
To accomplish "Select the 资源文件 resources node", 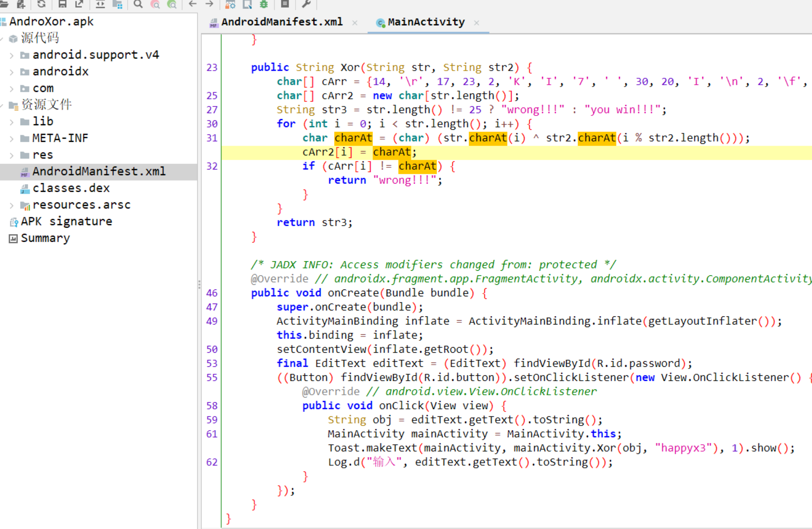I will pyautogui.click(x=47, y=105).
